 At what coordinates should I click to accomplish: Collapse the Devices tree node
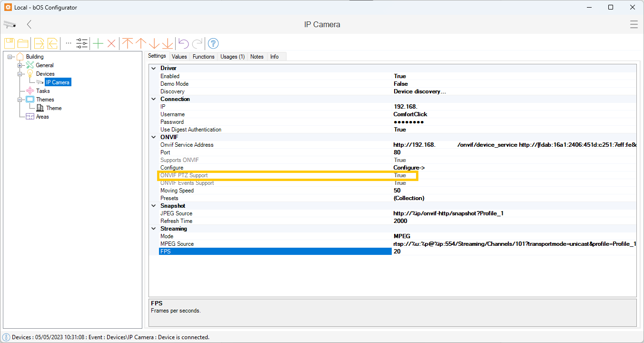(20, 74)
